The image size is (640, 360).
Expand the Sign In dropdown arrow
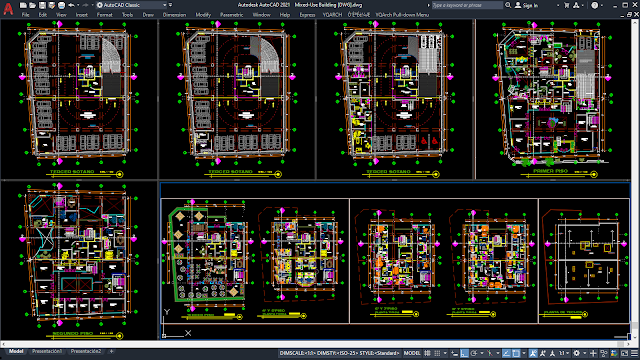558,5
